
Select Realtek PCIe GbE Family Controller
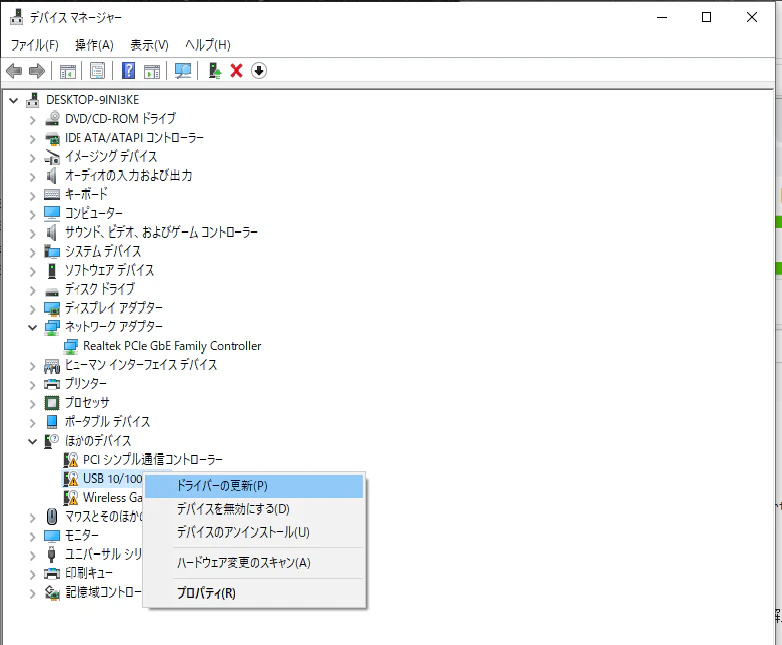point(172,346)
